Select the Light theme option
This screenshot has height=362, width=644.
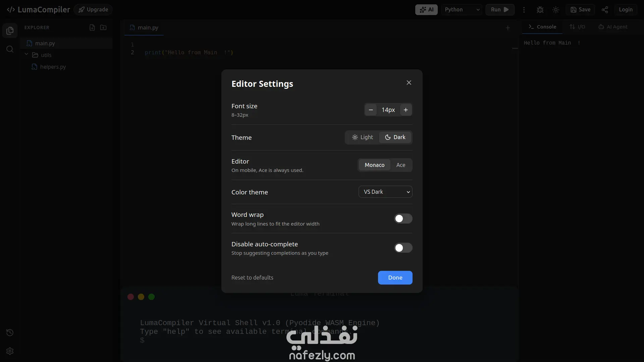(362, 137)
